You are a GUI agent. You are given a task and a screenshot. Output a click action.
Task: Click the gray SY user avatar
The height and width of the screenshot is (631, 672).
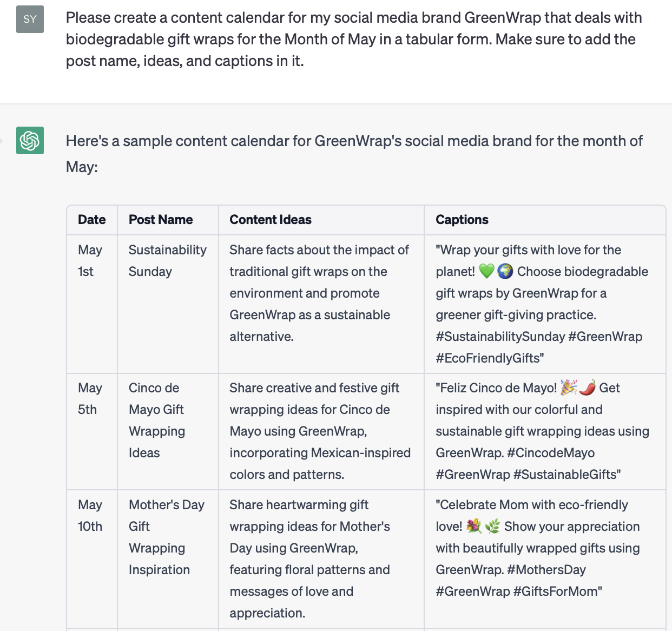pyautogui.click(x=30, y=19)
